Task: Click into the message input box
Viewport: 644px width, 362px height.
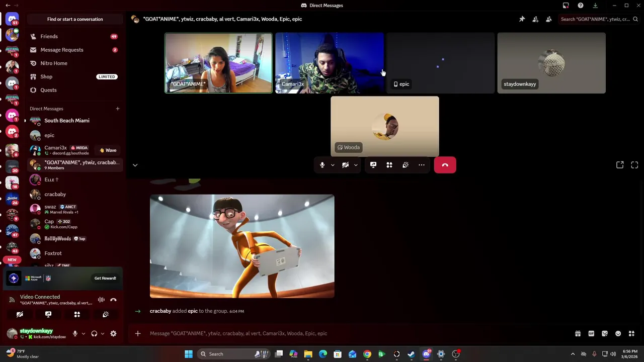Action: click(x=352, y=333)
